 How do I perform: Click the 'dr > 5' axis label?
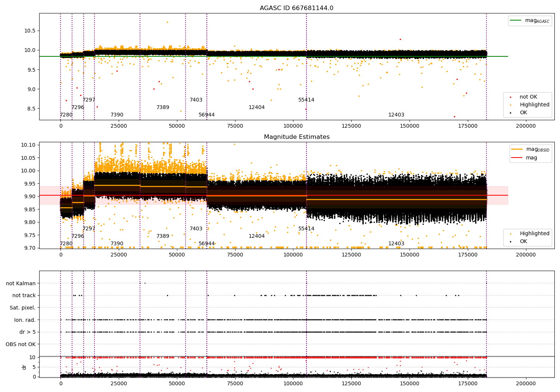tap(28, 332)
